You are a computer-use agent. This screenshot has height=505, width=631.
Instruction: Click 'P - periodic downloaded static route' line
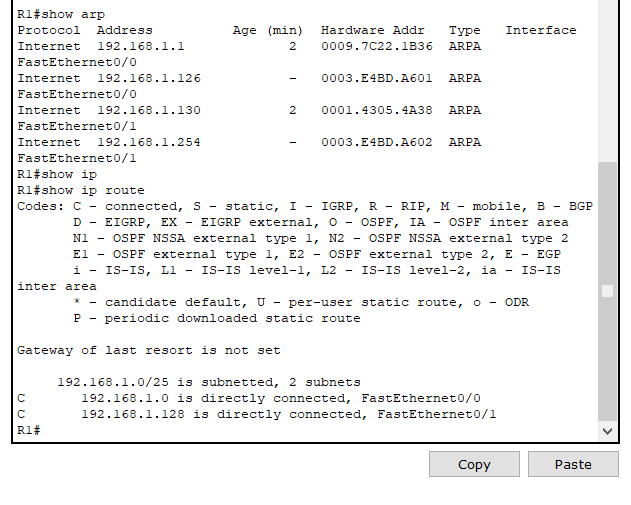coord(217,318)
